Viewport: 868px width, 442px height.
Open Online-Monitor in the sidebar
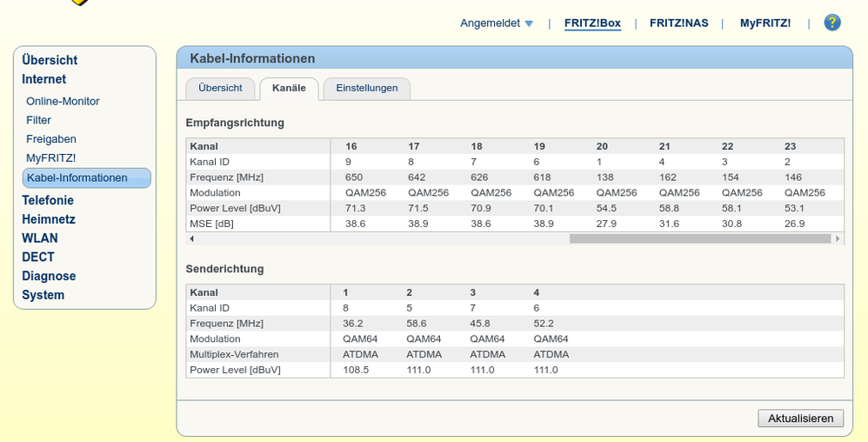click(63, 101)
